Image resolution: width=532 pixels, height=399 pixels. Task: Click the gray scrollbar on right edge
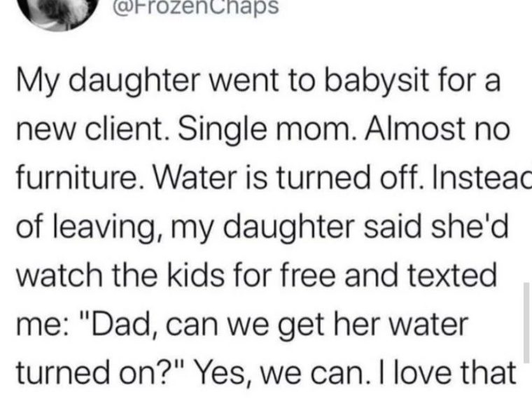coord(526,322)
